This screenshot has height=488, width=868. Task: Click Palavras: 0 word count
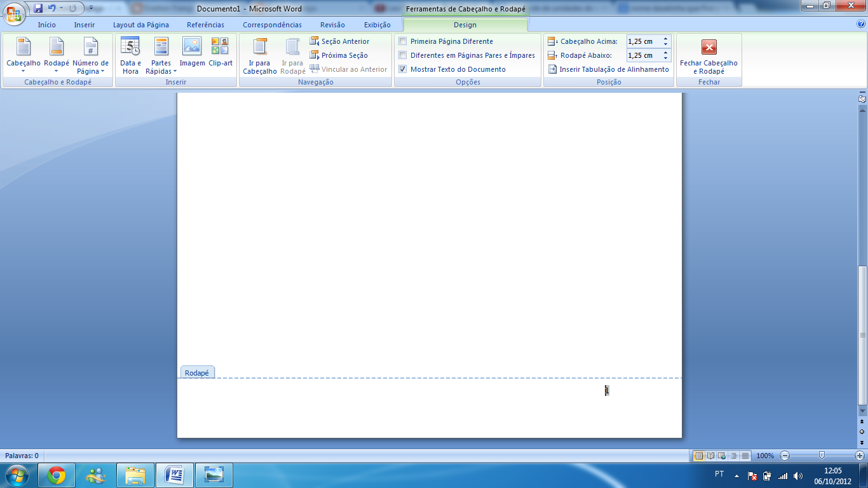click(x=22, y=456)
